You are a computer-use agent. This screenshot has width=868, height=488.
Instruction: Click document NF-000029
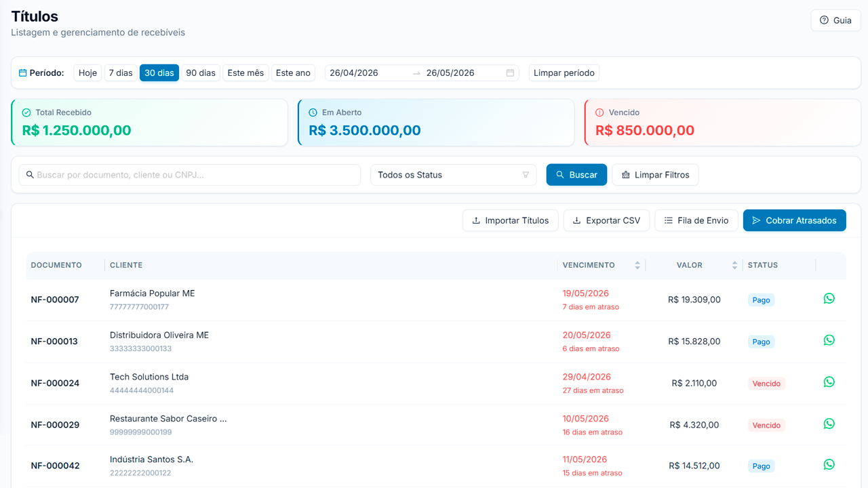(55, 425)
